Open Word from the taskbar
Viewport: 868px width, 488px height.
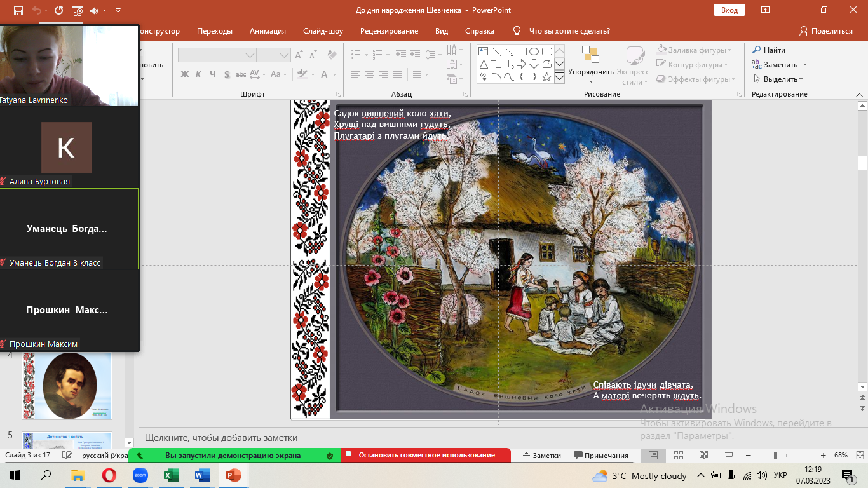202,475
